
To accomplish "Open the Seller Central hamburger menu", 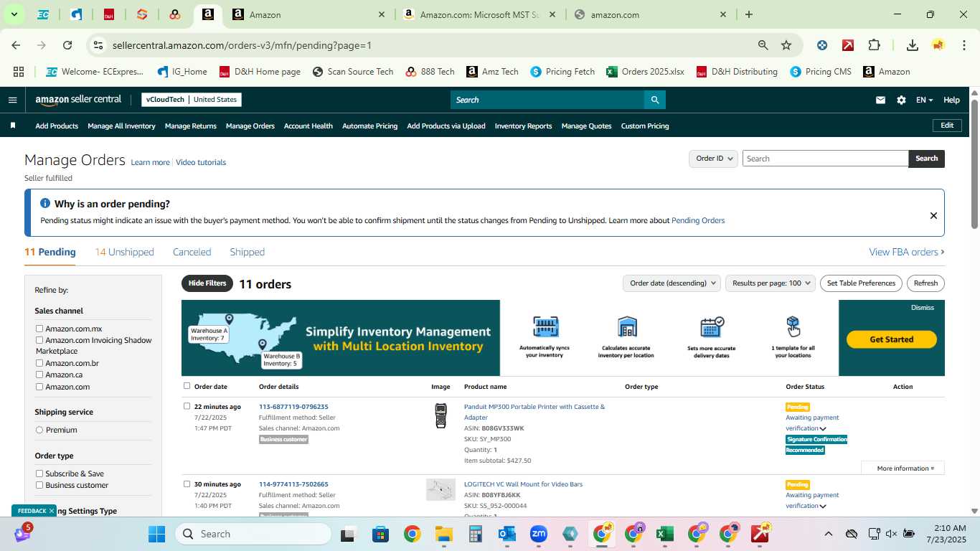I will [12, 100].
